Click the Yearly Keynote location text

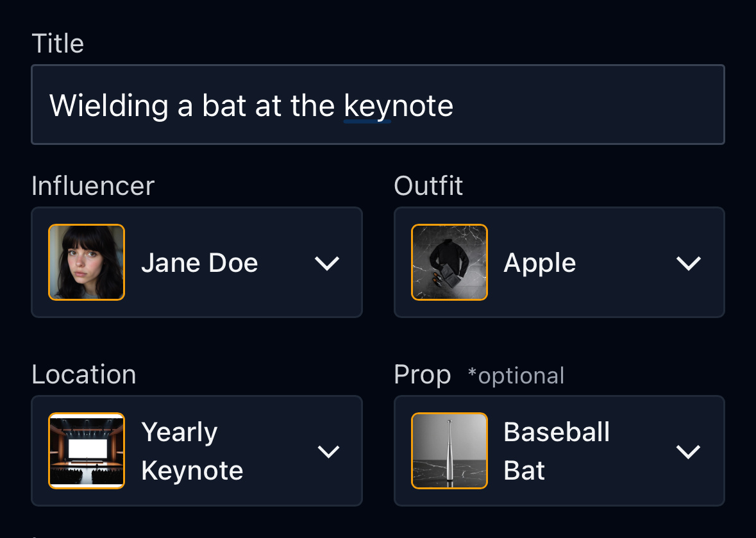(x=192, y=451)
